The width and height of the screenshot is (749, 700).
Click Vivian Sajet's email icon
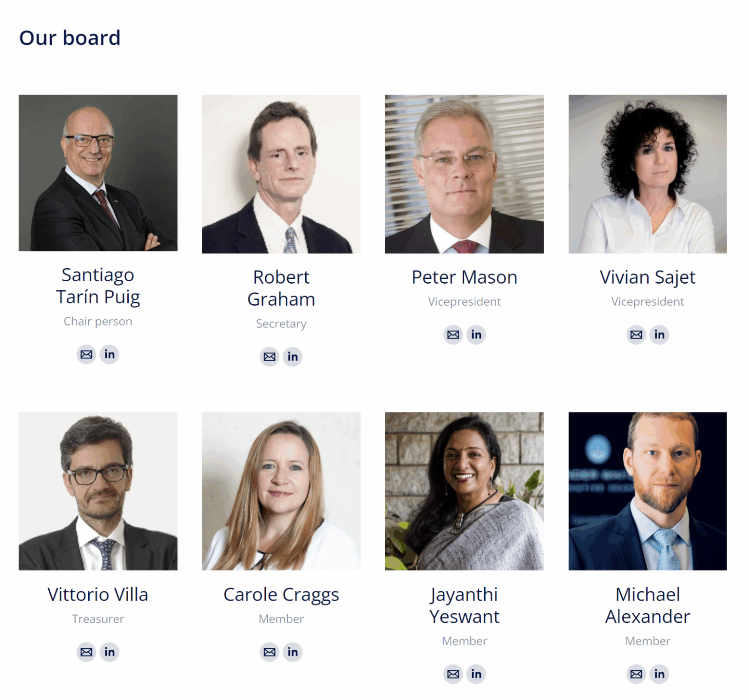[x=636, y=335]
